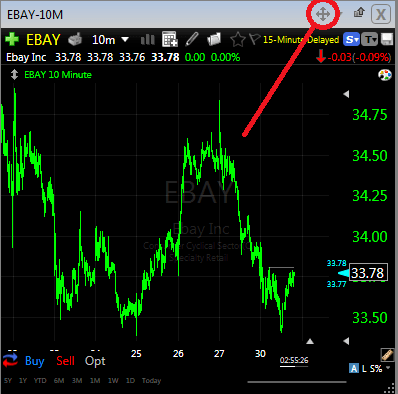This screenshot has height=394, width=398.
Task: Open the scale options arrow after S%
Action: tap(388, 368)
